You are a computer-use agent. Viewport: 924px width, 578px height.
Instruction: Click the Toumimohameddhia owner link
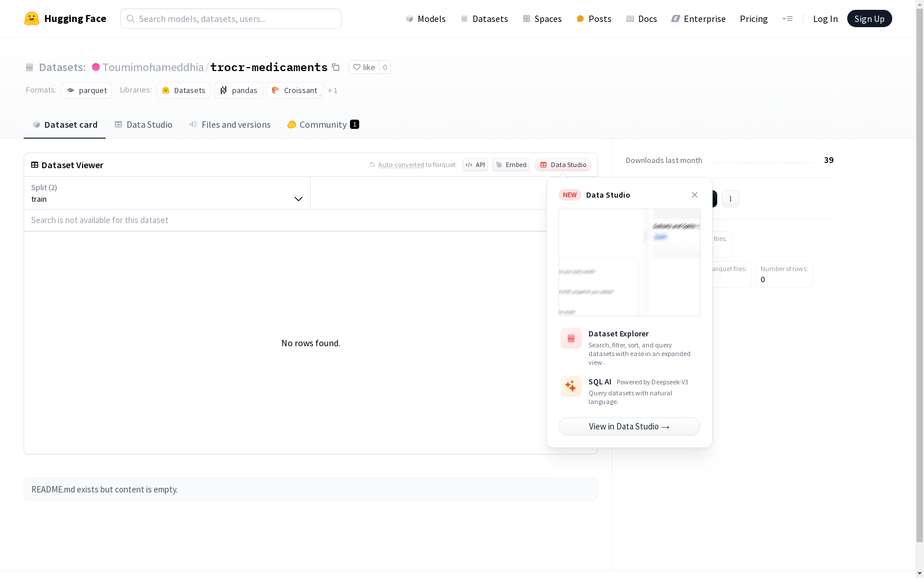tap(153, 67)
